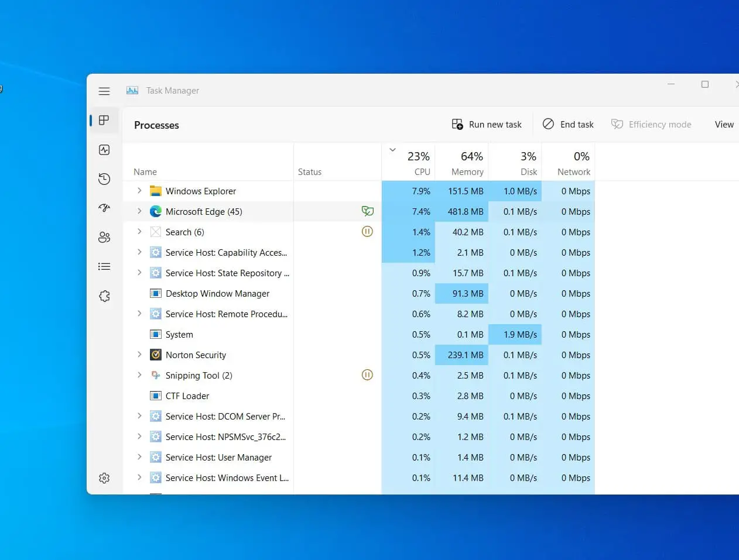Open Task Manager settings gear
Viewport: 739px width, 560px height.
coord(104,478)
